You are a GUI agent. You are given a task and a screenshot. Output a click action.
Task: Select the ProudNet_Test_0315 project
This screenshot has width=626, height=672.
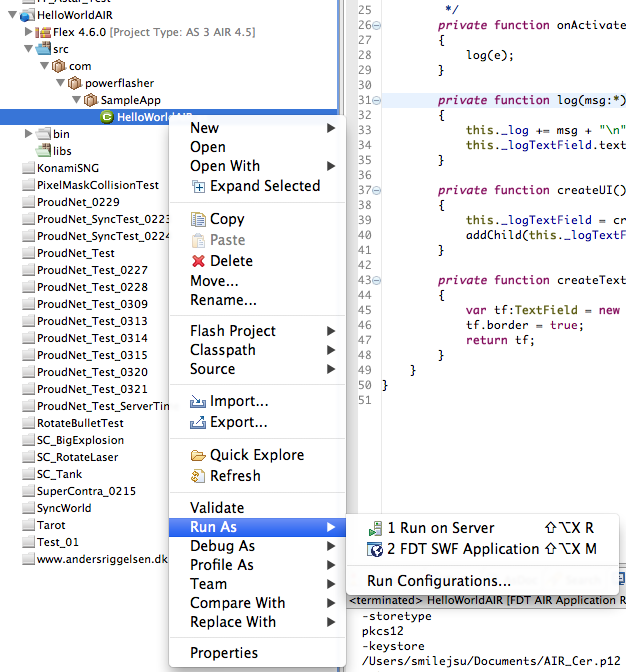click(92, 355)
